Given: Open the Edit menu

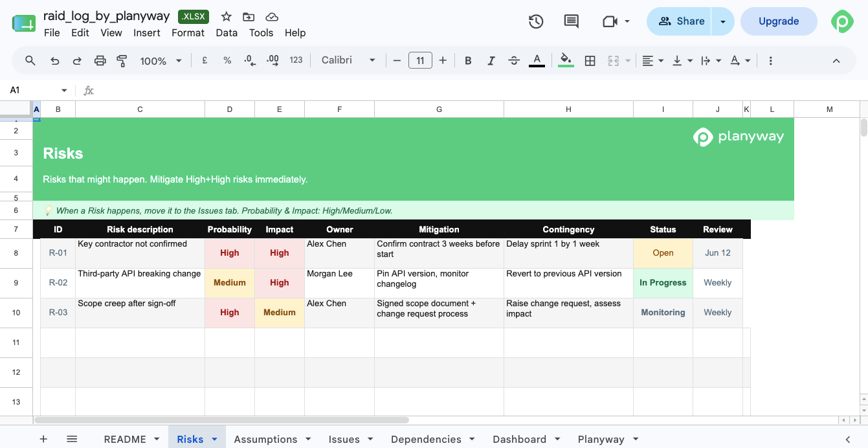Looking at the screenshot, I should (80, 33).
